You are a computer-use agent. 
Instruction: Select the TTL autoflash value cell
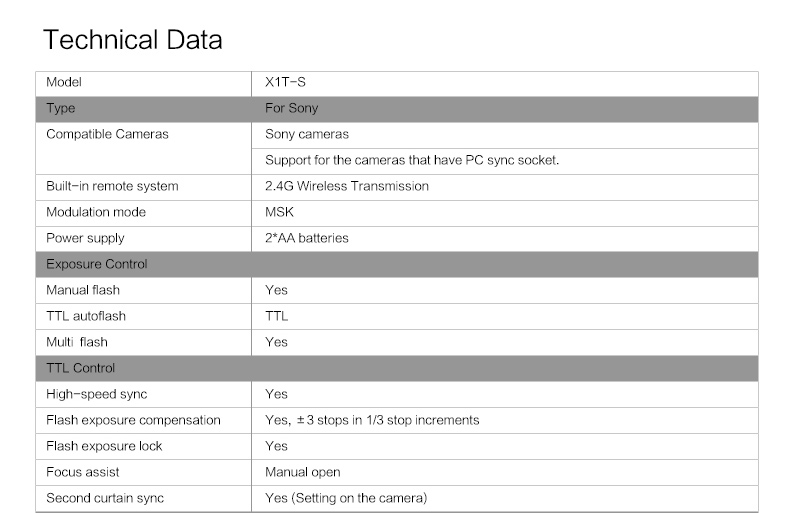[x=276, y=316]
